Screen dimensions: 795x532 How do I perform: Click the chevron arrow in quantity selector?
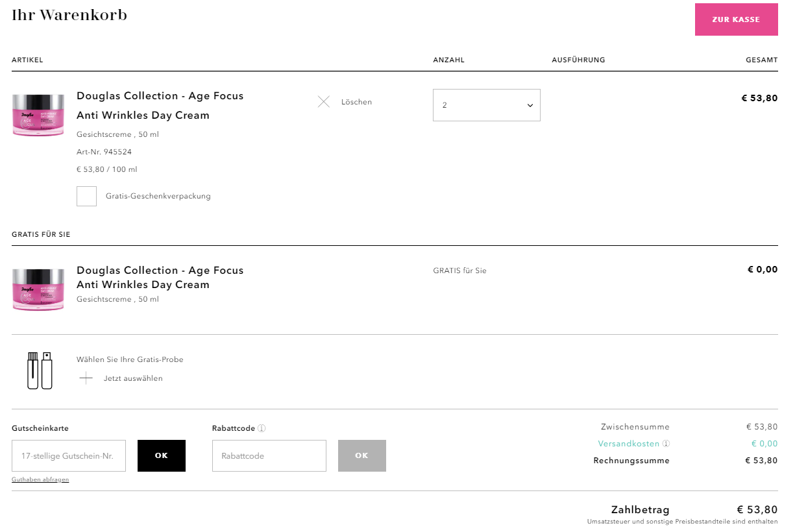530,105
